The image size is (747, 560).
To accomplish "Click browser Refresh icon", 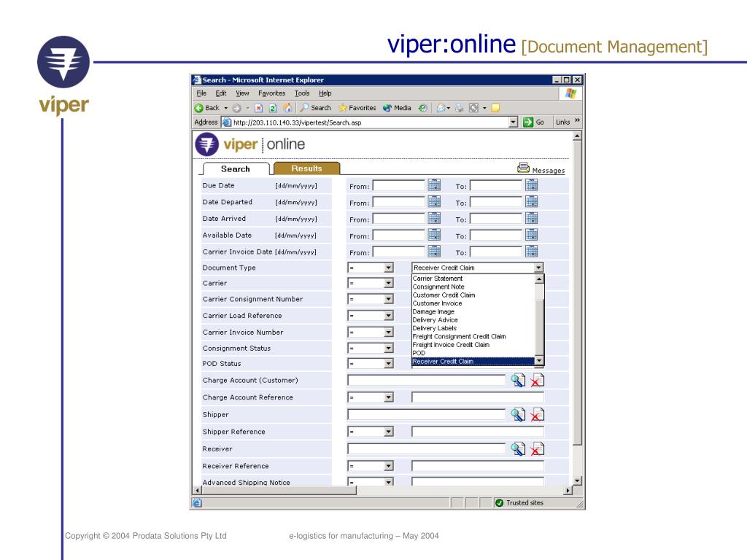I will tap(273, 108).
